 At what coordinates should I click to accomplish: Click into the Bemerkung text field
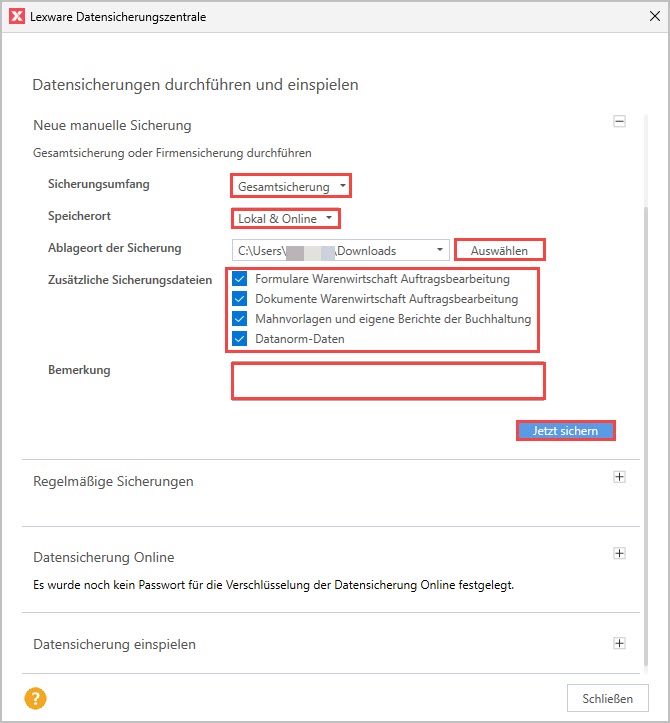tap(388, 381)
